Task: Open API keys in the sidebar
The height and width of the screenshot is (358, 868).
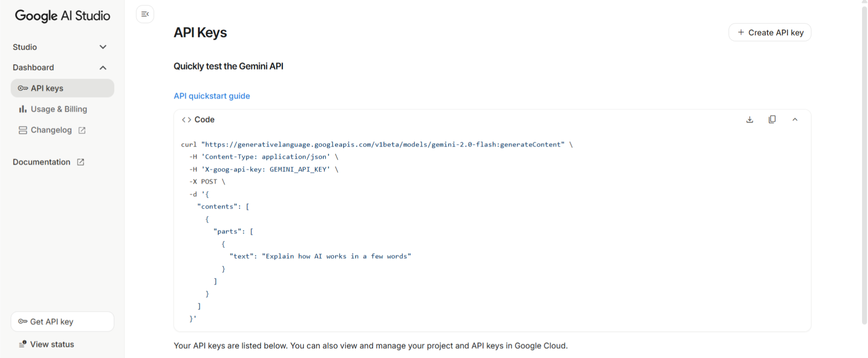Action: coord(62,88)
